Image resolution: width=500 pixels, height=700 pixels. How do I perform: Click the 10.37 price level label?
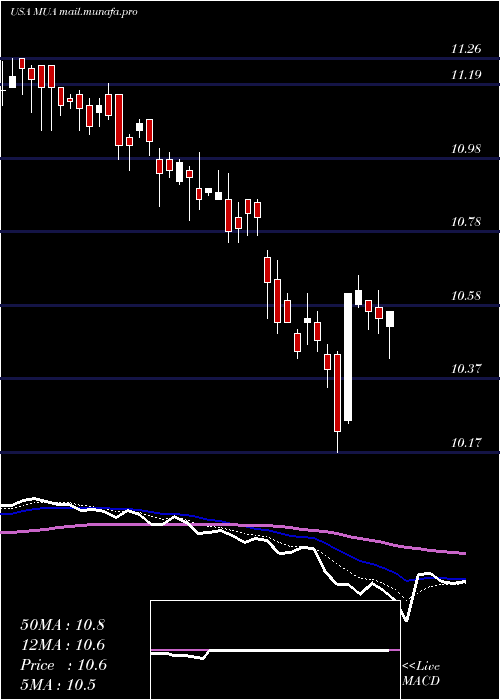(466, 369)
